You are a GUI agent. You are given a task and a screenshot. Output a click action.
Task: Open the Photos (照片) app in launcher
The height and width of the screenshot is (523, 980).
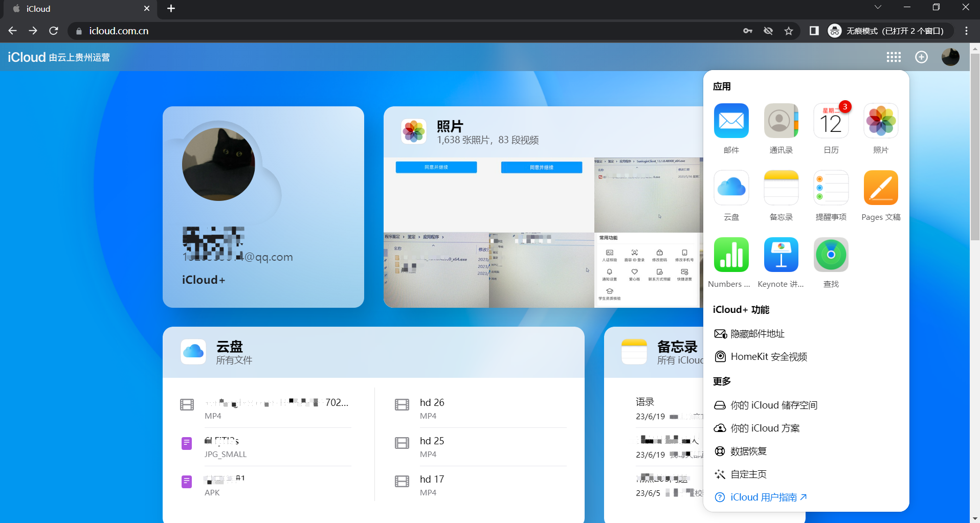881,121
